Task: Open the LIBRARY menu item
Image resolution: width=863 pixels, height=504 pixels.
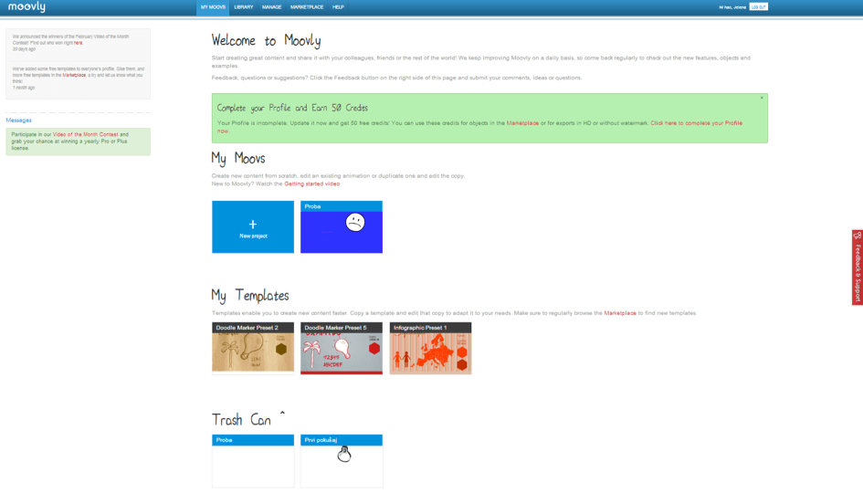Action: click(243, 7)
